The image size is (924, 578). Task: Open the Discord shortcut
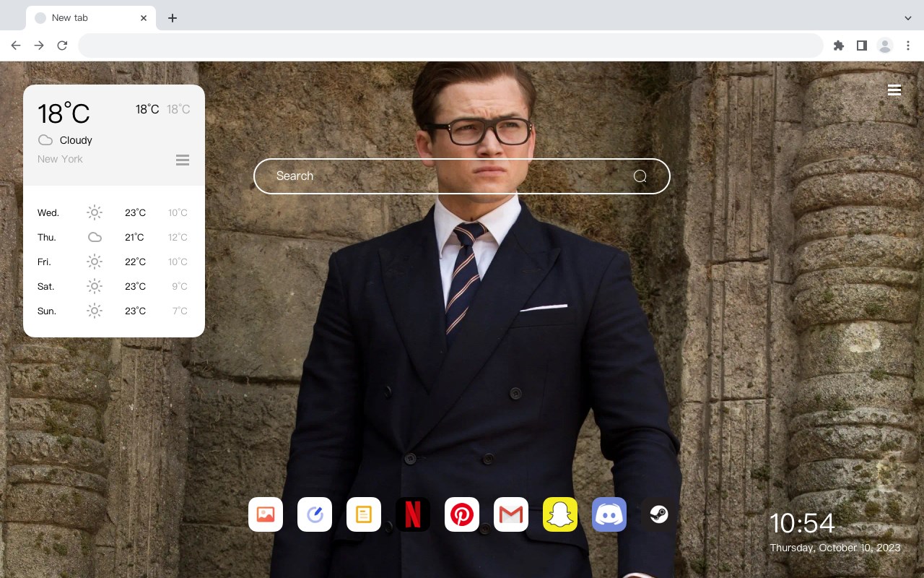pyautogui.click(x=609, y=514)
